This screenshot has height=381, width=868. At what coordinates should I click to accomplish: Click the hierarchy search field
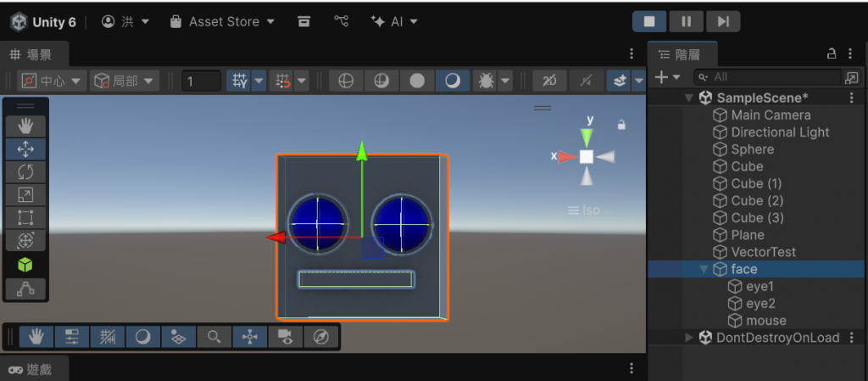coord(767,77)
